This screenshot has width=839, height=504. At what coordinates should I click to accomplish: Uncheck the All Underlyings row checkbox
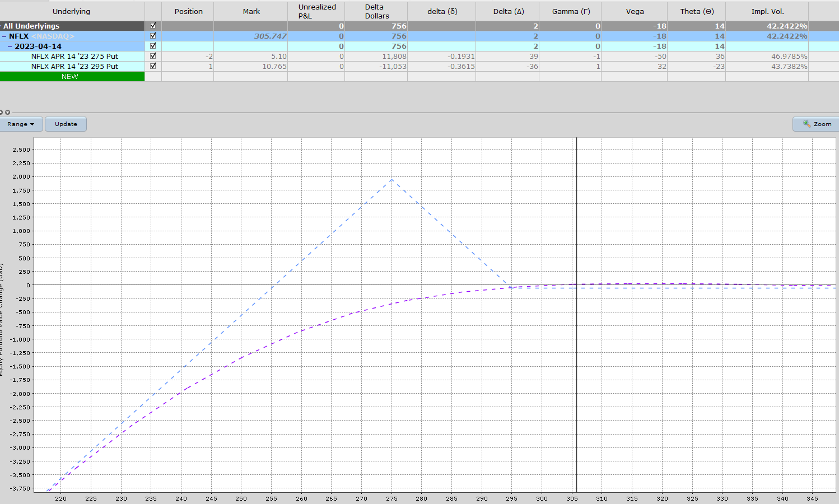(153, 26)
